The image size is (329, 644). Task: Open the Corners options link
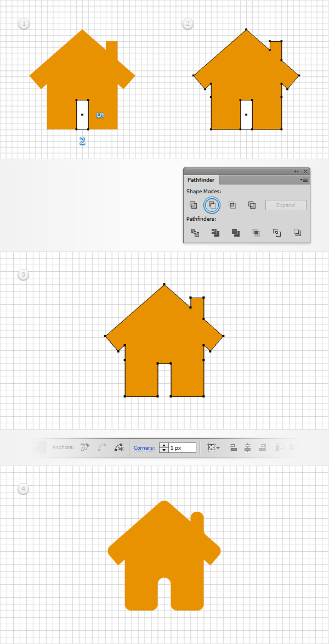(144, 447)
